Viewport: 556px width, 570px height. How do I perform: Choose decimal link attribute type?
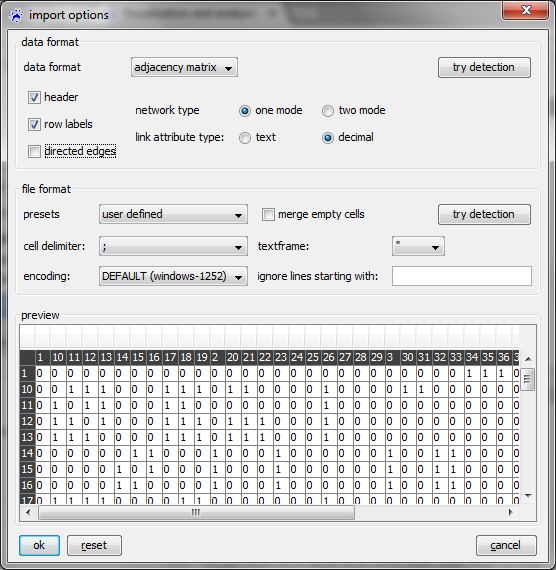(x=328, y=138)
